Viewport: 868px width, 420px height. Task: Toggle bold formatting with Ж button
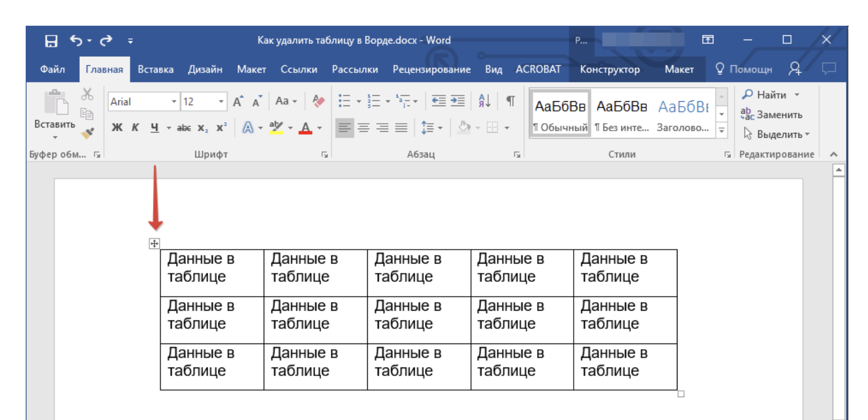[117, 127]
